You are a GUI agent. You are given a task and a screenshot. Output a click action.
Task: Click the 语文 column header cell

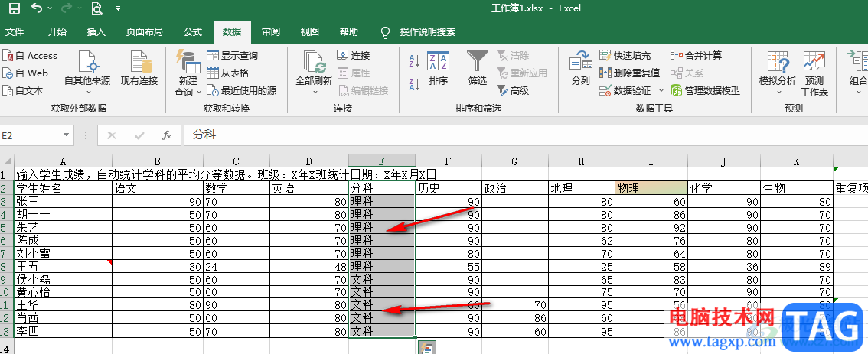point(158,188)
